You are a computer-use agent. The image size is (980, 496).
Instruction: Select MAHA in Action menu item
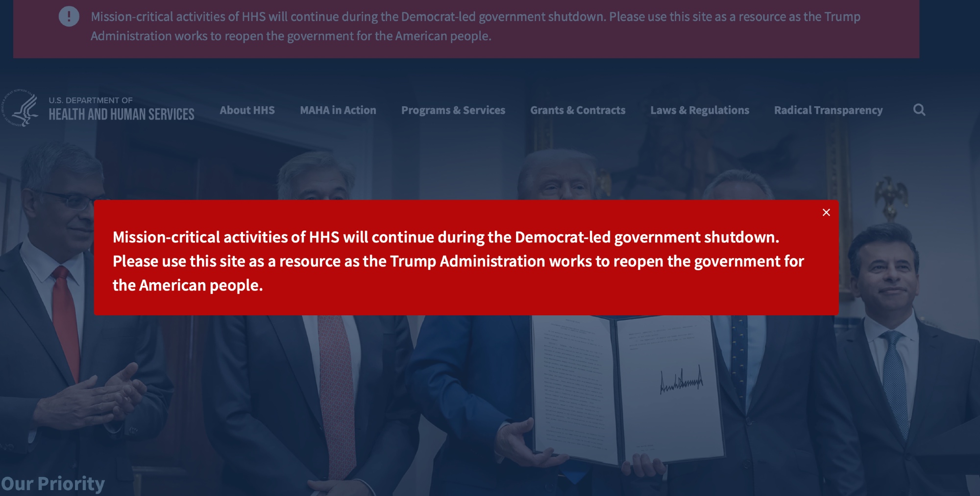pyautogui.click(x=338, y=111)
